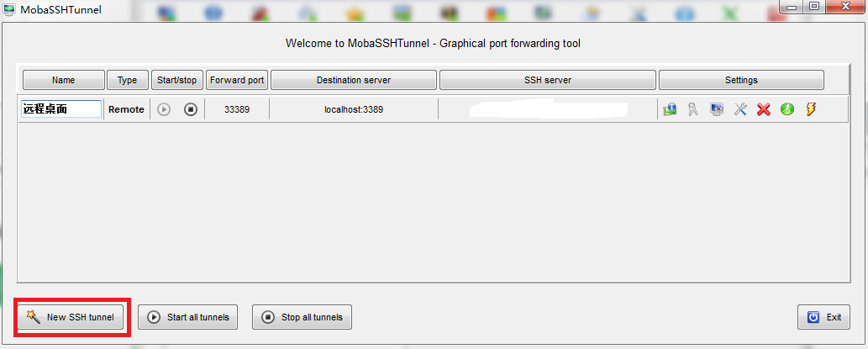Click the SSH key icon

tap(693, 109)
